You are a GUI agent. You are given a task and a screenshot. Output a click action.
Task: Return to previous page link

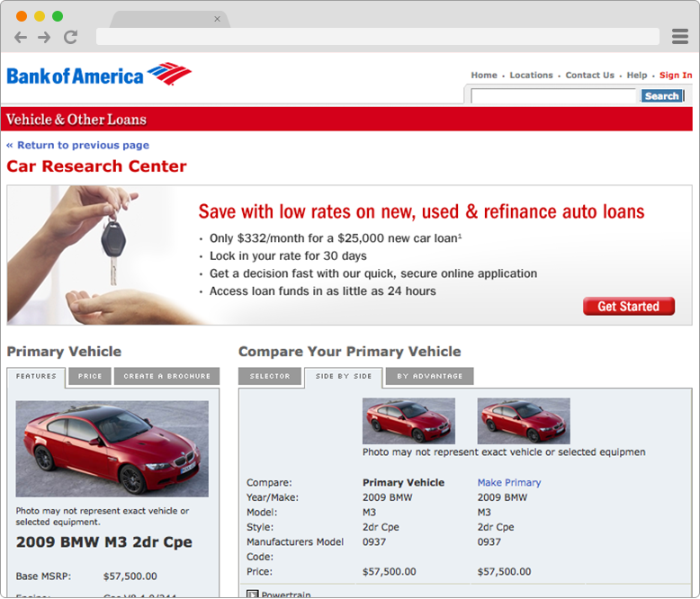(77, 145)
